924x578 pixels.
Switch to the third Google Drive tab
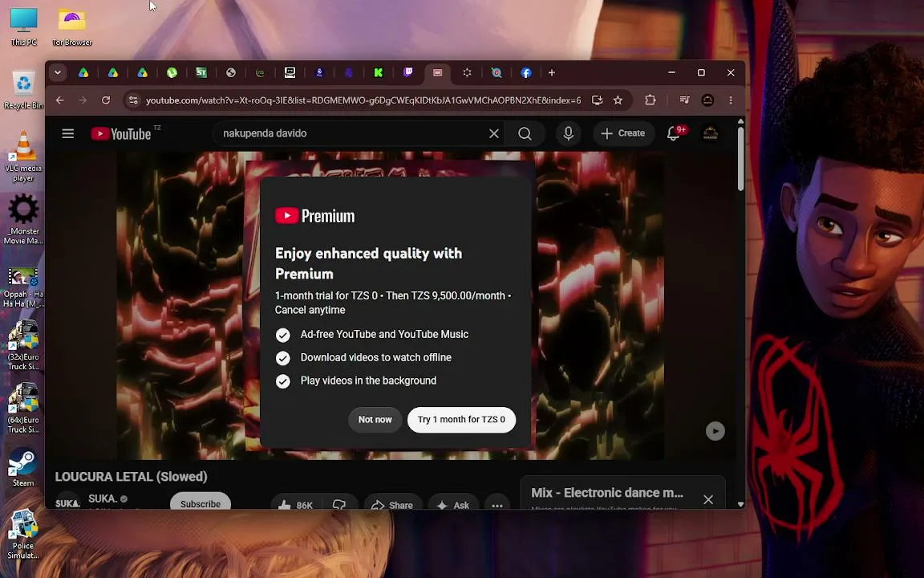pos(143,72)
